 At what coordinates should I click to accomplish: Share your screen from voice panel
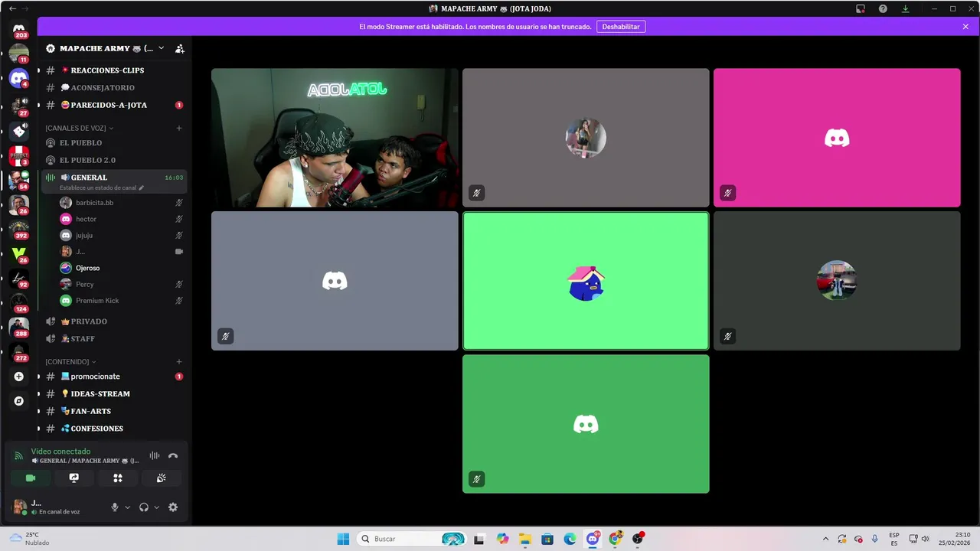74,478
